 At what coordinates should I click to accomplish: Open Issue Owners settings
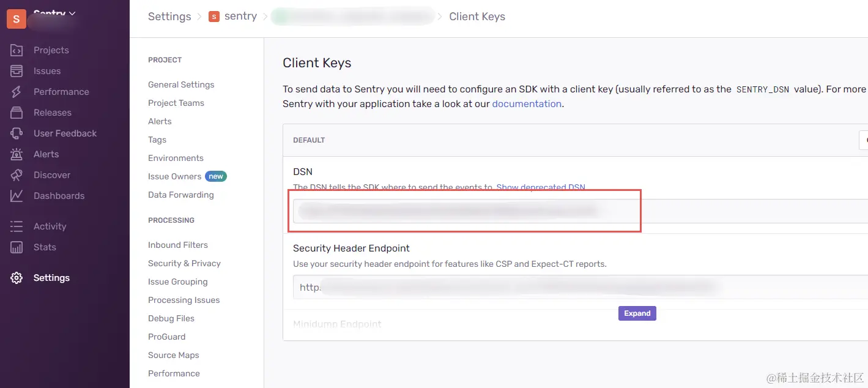pos(174,176)
